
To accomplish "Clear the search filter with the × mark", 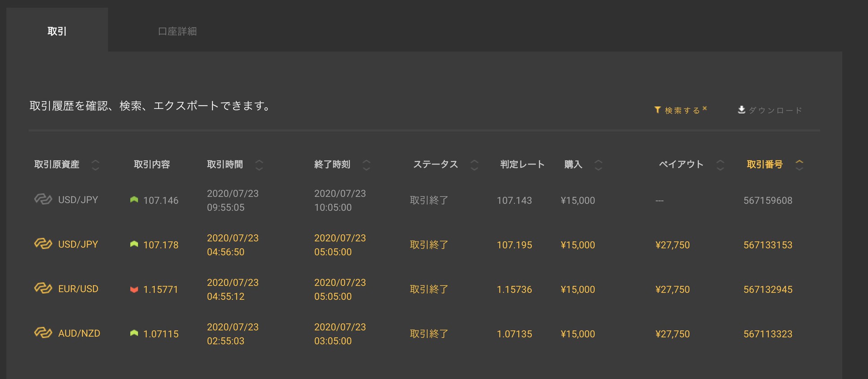I will point(705,108).
